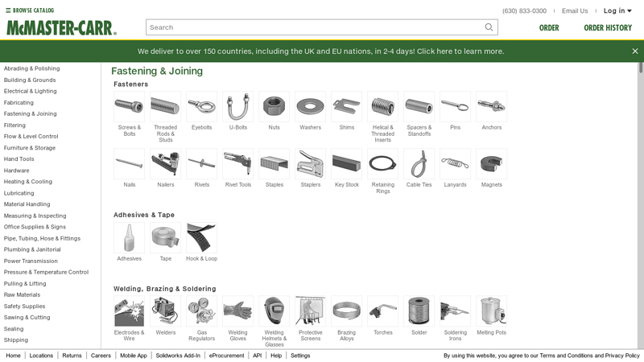Click the Email Us link
The image size is (644, 362).
(x=575, y=10)
